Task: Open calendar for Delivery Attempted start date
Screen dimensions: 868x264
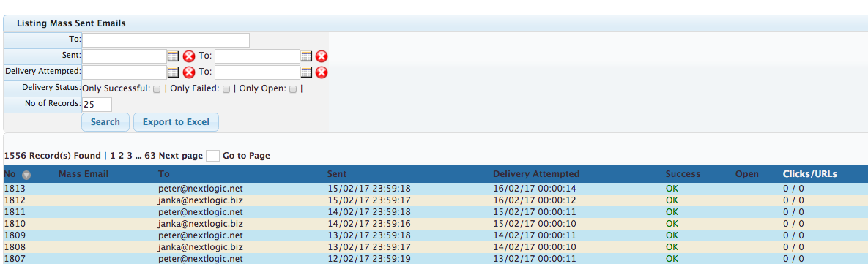Action: click(174, 72)
